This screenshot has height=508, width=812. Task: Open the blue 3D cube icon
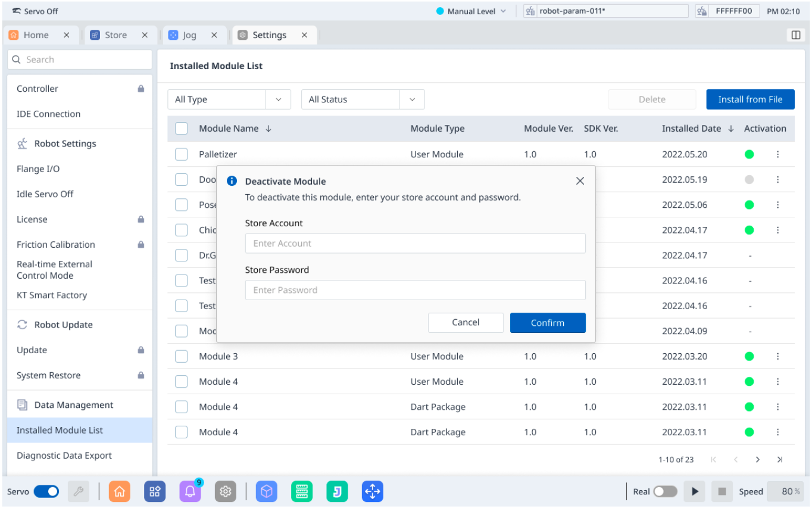[x=267, y=491]
